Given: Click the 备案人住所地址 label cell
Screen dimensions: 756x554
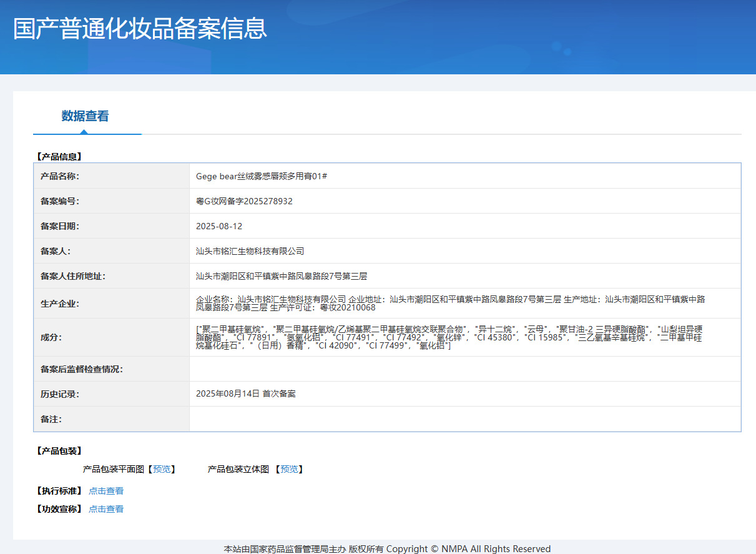Looking at the screenshot, I should coord(112,276).
